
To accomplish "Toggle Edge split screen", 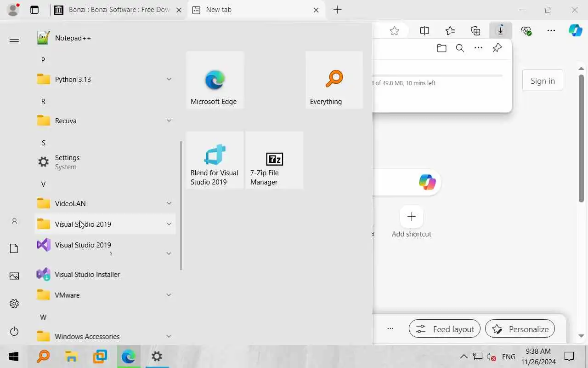I will (x=424, y=31).
